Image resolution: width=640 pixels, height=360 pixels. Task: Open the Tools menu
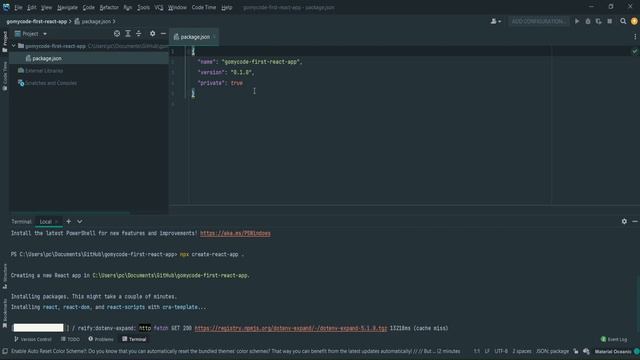click(143, 7)
